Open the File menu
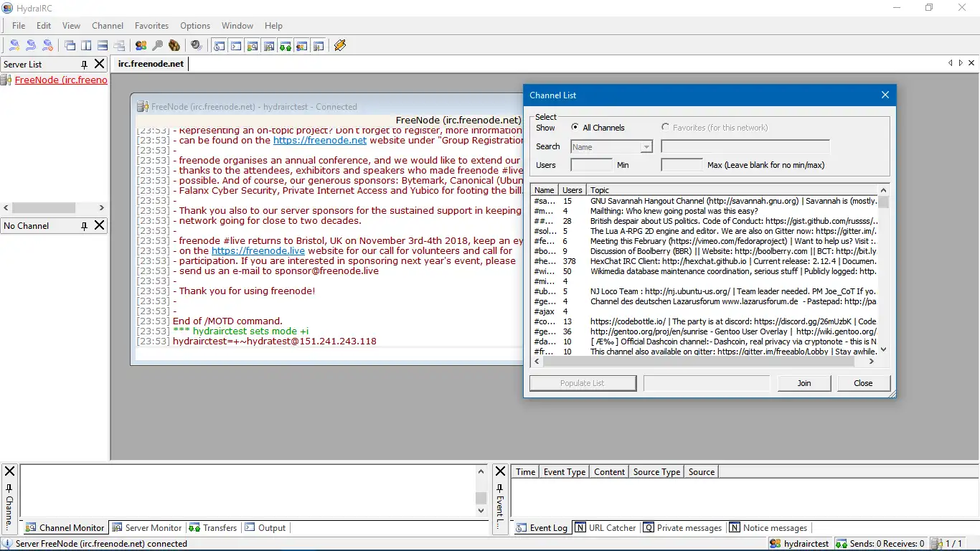 pos(19,25)
